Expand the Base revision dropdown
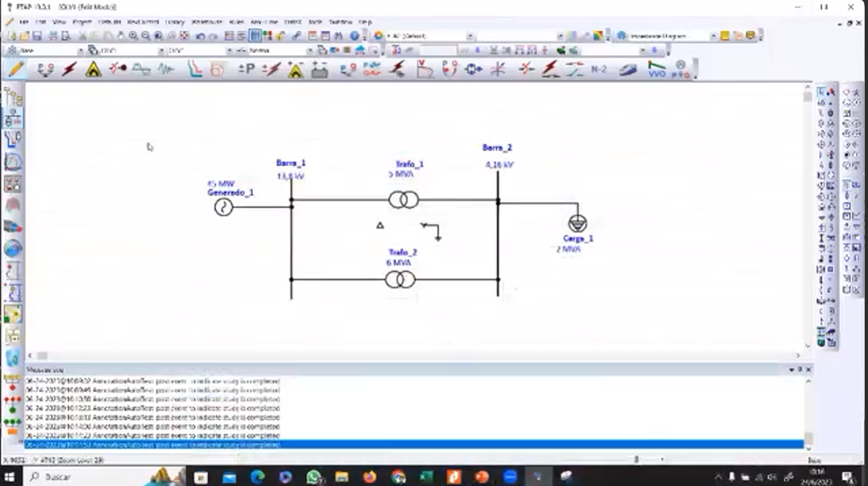 click(79, 50)
